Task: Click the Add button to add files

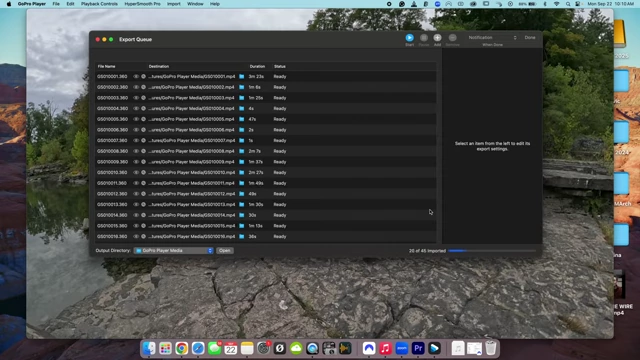Action: click(x=437, y=38)
